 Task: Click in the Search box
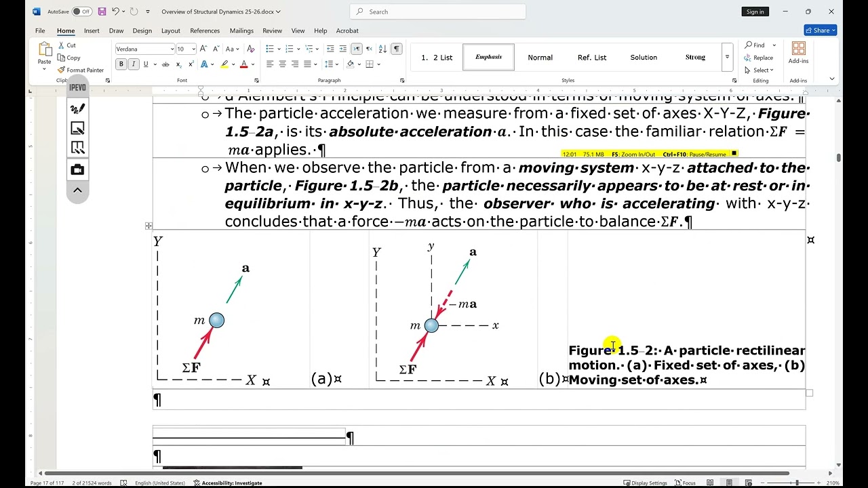[x=438, y=12]
